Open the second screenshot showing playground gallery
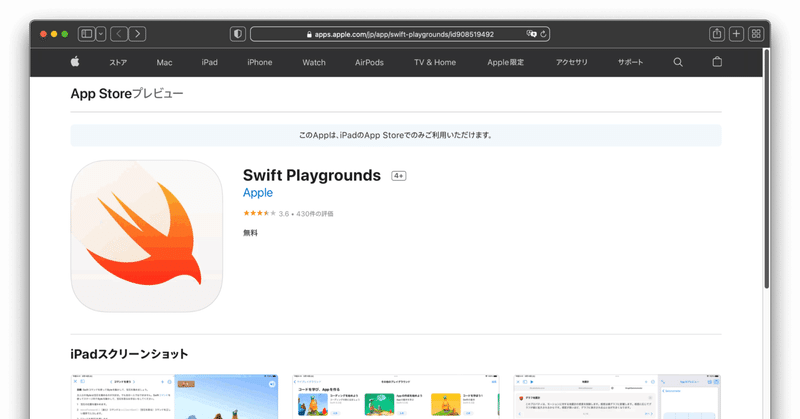Image resolution: width=800 pixels, height=419 pixels. pos(396,397)
